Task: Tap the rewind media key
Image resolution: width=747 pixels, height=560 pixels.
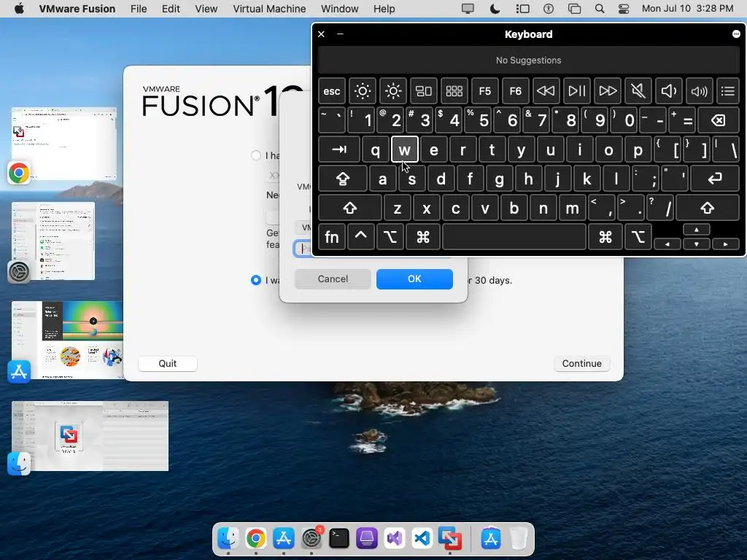Action: (x=546, y=91)
